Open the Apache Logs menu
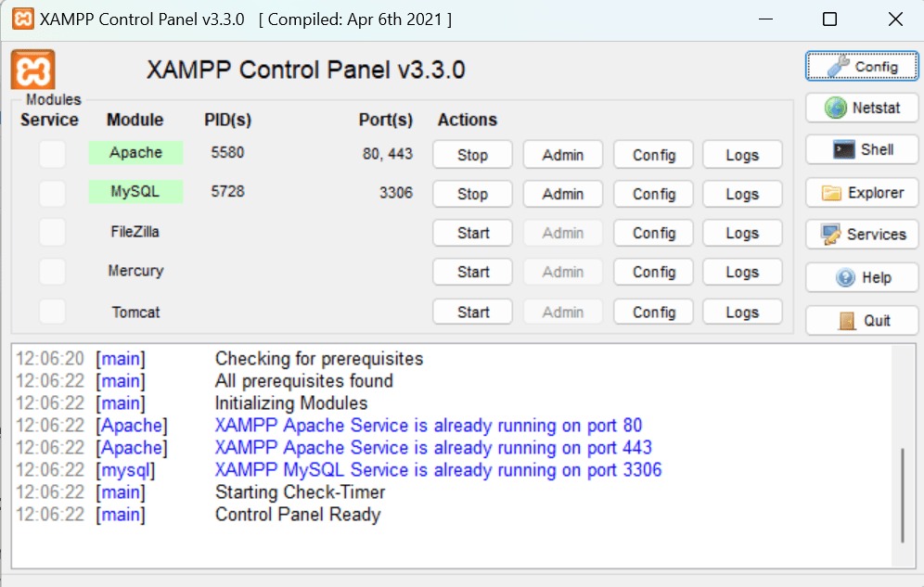924x587 pixels. 742,155
